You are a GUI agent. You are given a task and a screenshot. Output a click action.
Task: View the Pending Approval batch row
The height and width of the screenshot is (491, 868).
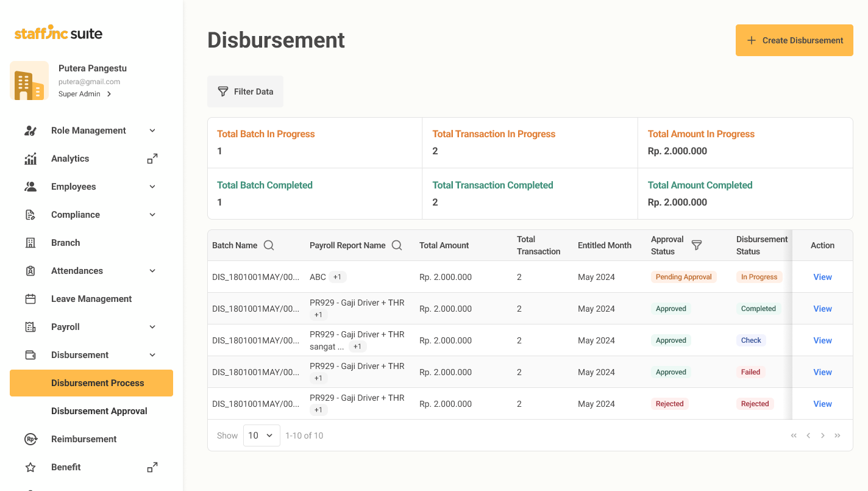[822, 277]
